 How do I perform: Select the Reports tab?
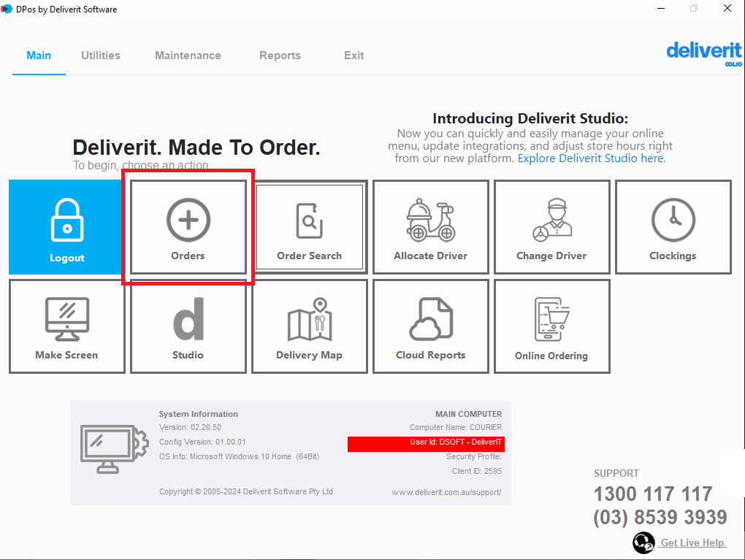pyautogui.click(x=280, y=55)
